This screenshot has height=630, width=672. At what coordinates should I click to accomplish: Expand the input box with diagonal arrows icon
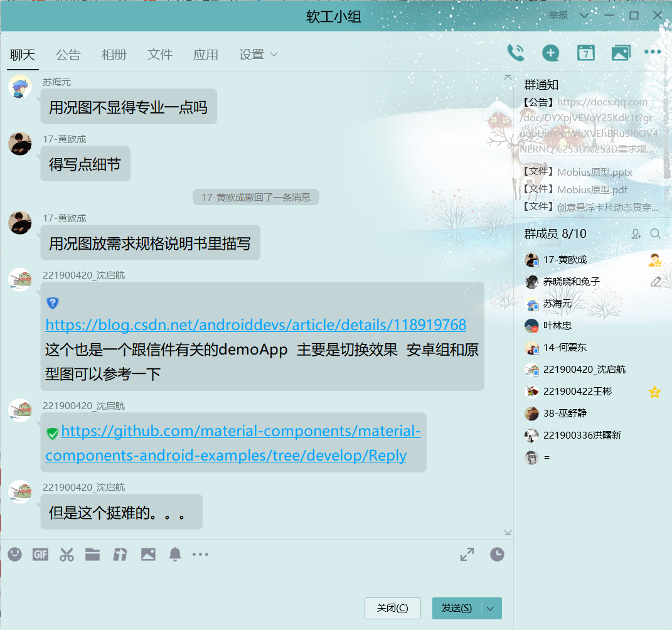pos(467,555)
